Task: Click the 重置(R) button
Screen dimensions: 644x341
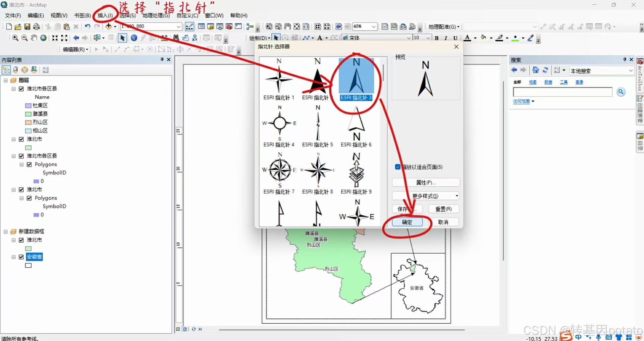Action: pyautogui.click(x=444, y=209)
